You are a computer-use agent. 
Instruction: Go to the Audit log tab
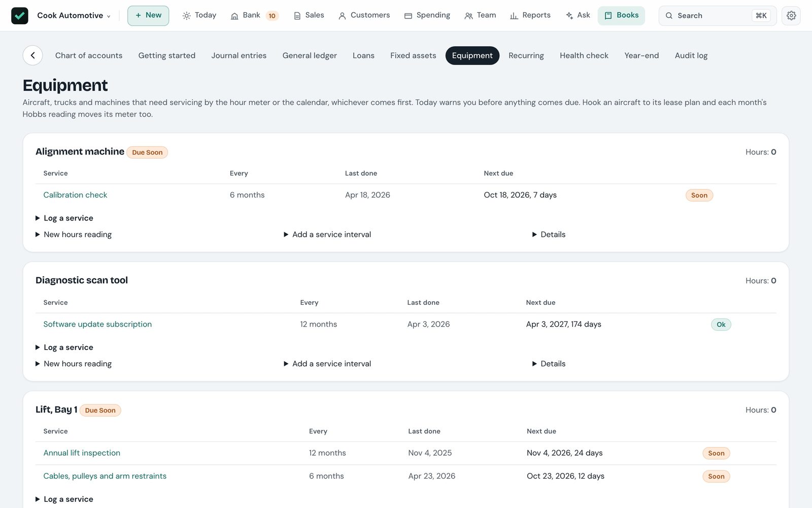click(x=691, y=55)
